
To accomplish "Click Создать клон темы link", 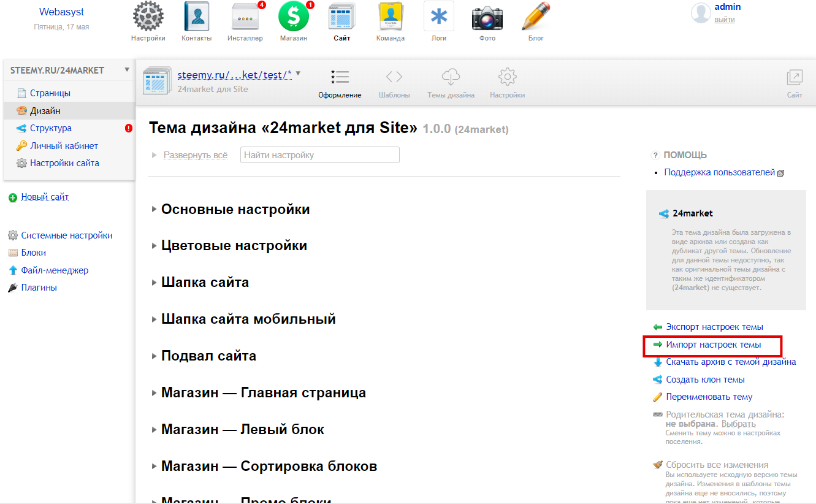I will tap(705, 380).
